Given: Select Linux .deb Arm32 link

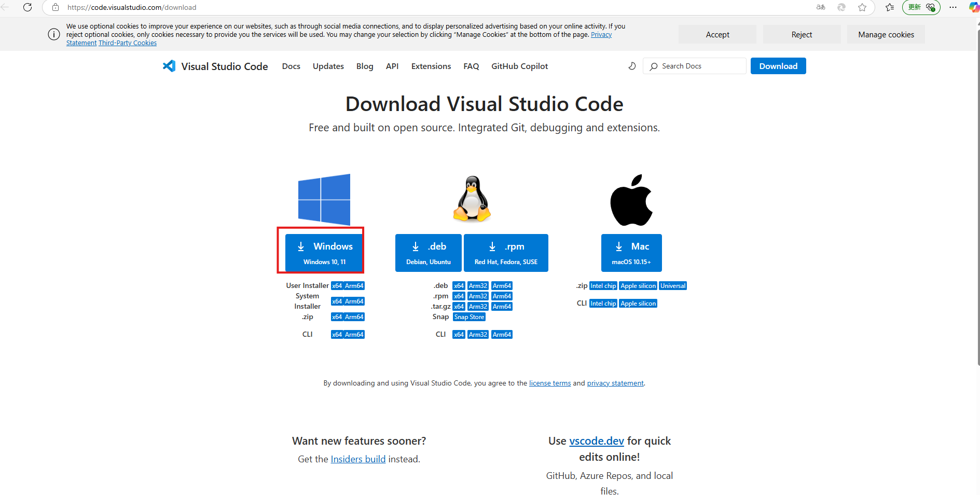Looking at the screenshot, I should pyautogui.click(x=478, y=286).
